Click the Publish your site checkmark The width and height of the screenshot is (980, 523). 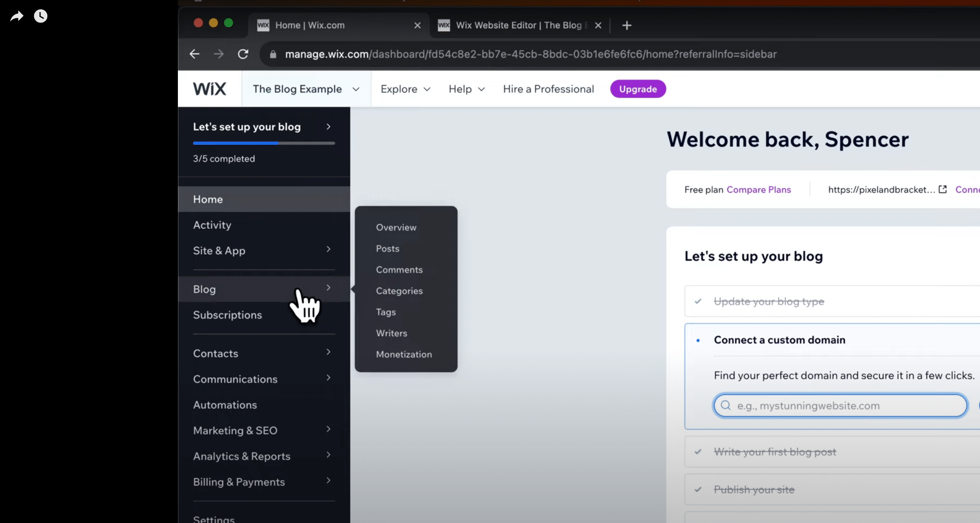coord(698,490)
